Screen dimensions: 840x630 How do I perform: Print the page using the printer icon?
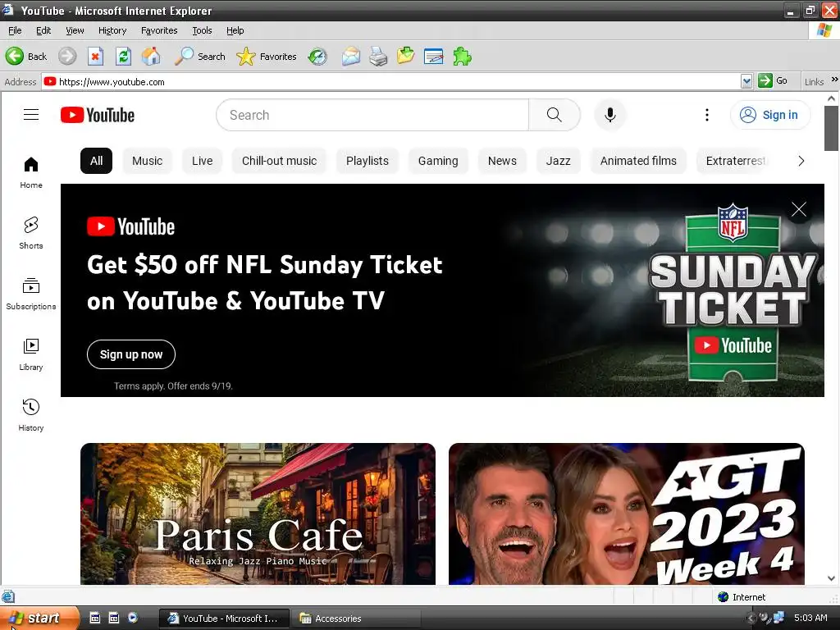pos(378,57)
